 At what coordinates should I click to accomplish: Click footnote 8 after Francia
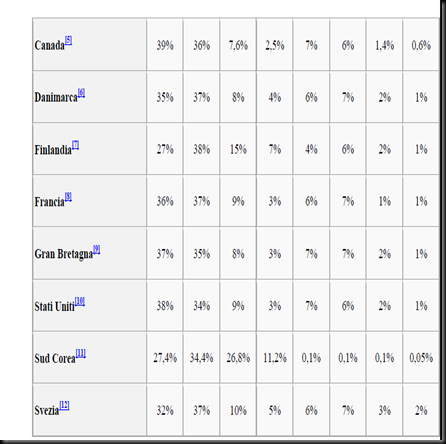point(68,197)
